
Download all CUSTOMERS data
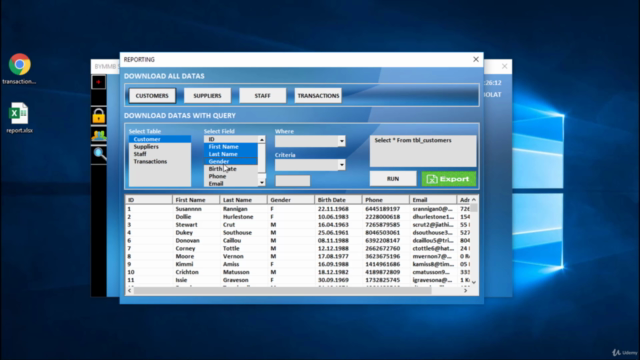(x=152, y=96)
